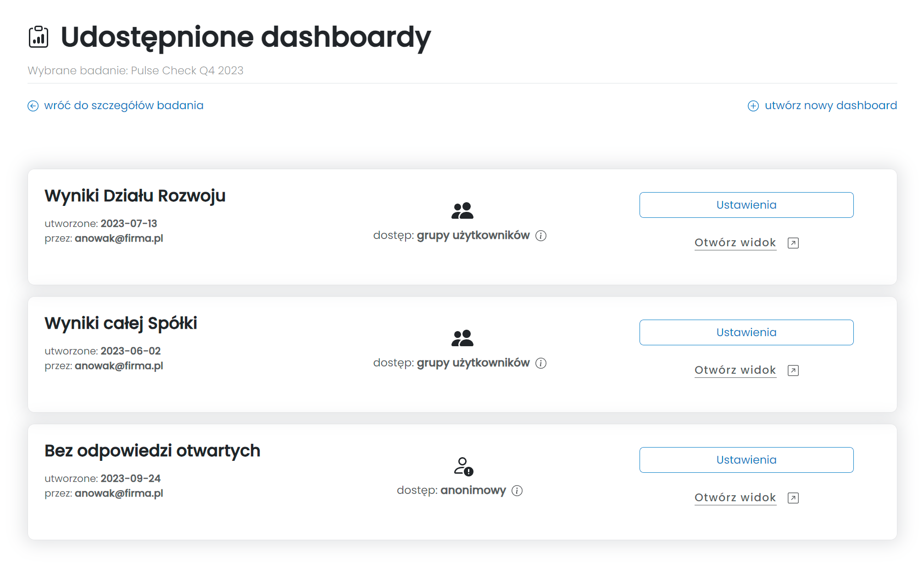Click 'Otwórz widok' for Bez odpowiedzi otwartych
The width and height of the screenshot is (924, 581).
[x=735, y=498]
